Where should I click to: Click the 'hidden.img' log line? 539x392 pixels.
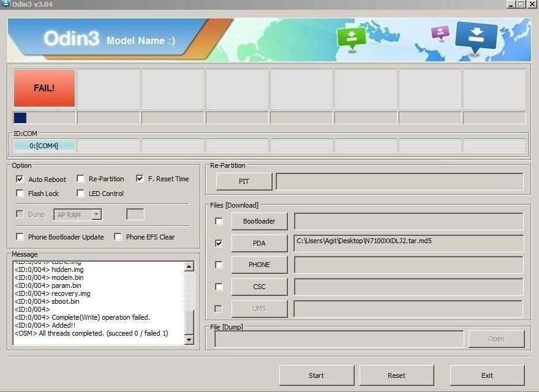click(x=49, y=269)
